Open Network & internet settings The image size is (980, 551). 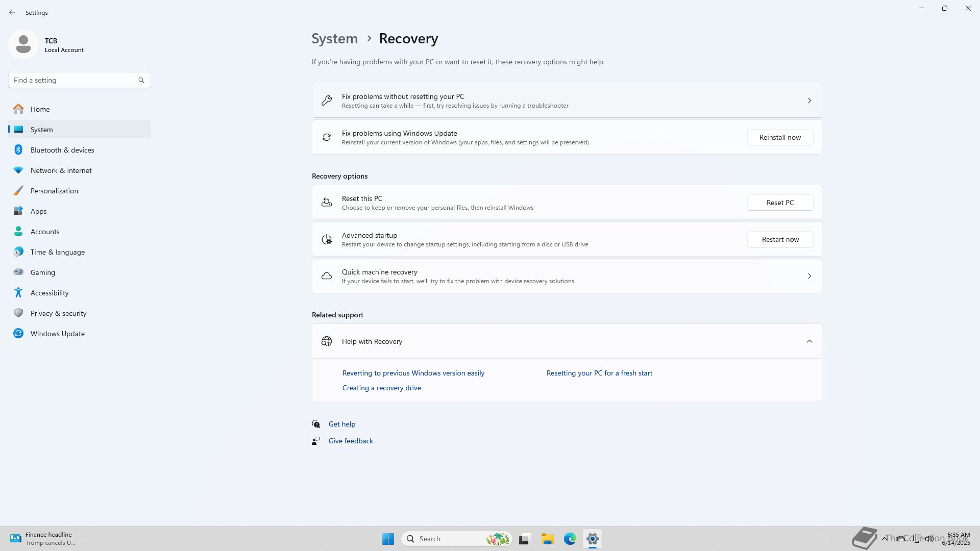coord(61,170)
